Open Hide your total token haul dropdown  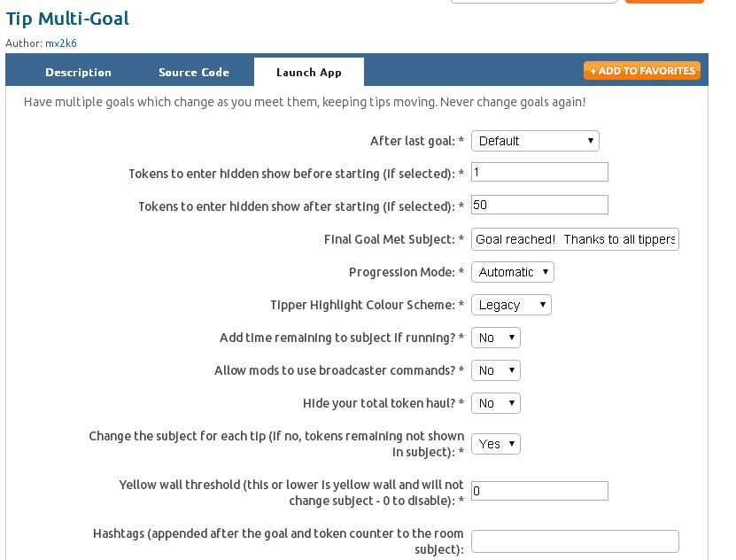point(495,403)
